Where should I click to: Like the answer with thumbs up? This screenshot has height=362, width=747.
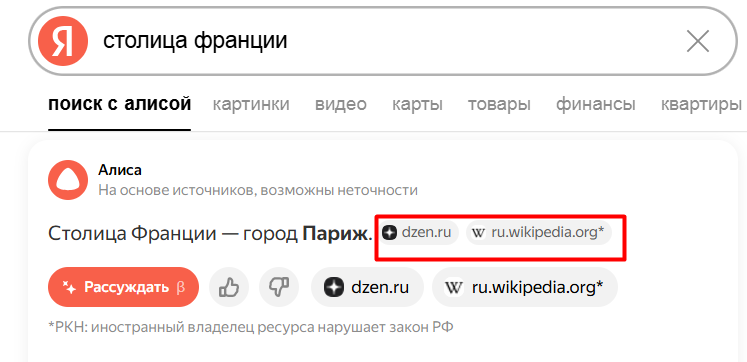229,287
